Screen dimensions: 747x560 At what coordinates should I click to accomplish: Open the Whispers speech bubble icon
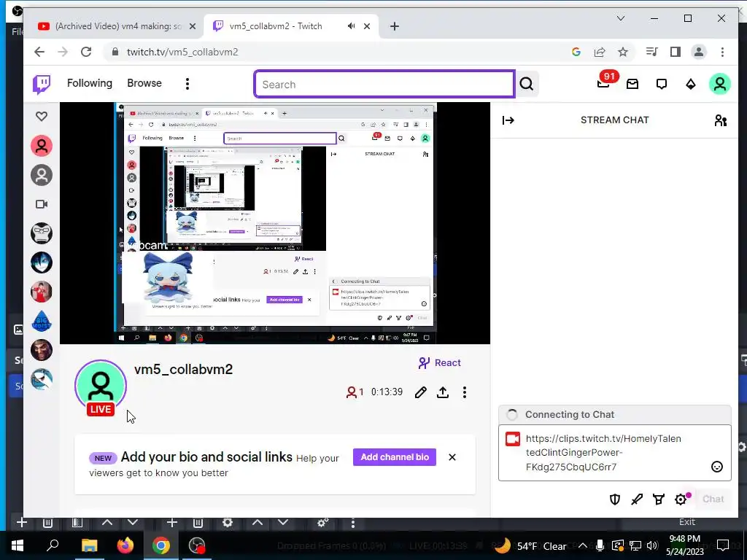click(x=661, y=85)
